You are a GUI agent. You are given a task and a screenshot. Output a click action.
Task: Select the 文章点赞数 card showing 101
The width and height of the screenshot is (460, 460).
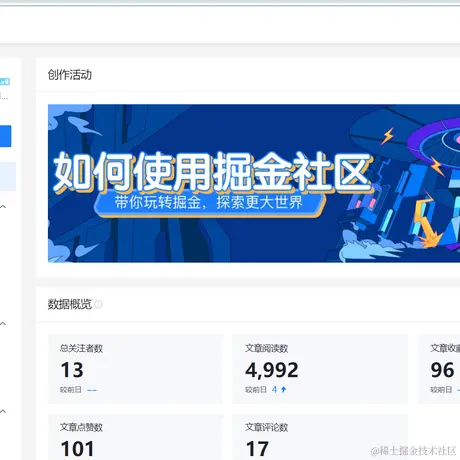[135, 437]
